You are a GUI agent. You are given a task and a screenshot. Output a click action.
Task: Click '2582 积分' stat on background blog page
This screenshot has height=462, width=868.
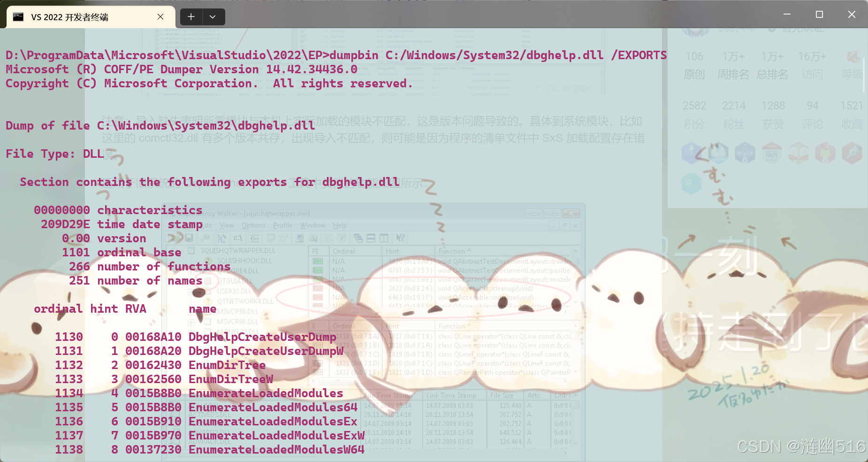click(694, 115)
